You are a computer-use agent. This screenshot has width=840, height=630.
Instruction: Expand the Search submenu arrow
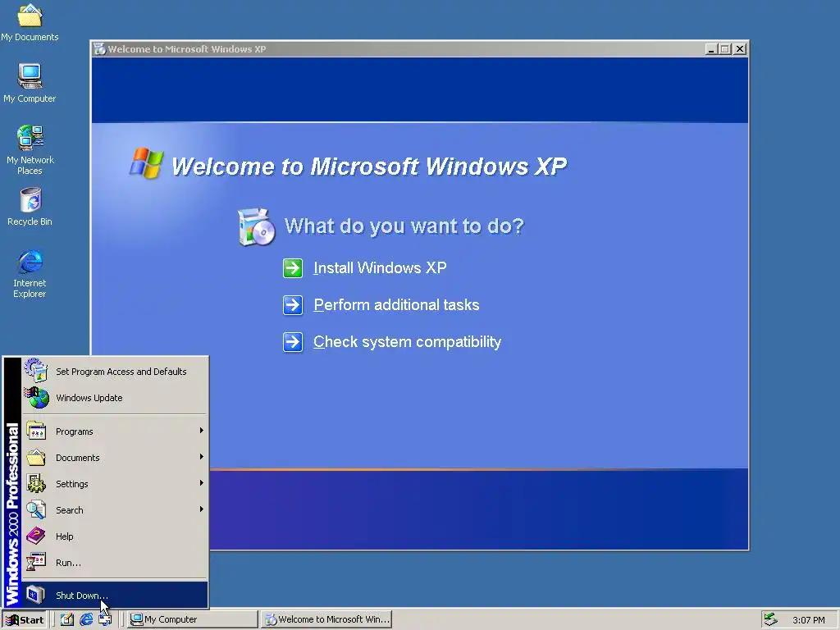click(x=202, y=509)
